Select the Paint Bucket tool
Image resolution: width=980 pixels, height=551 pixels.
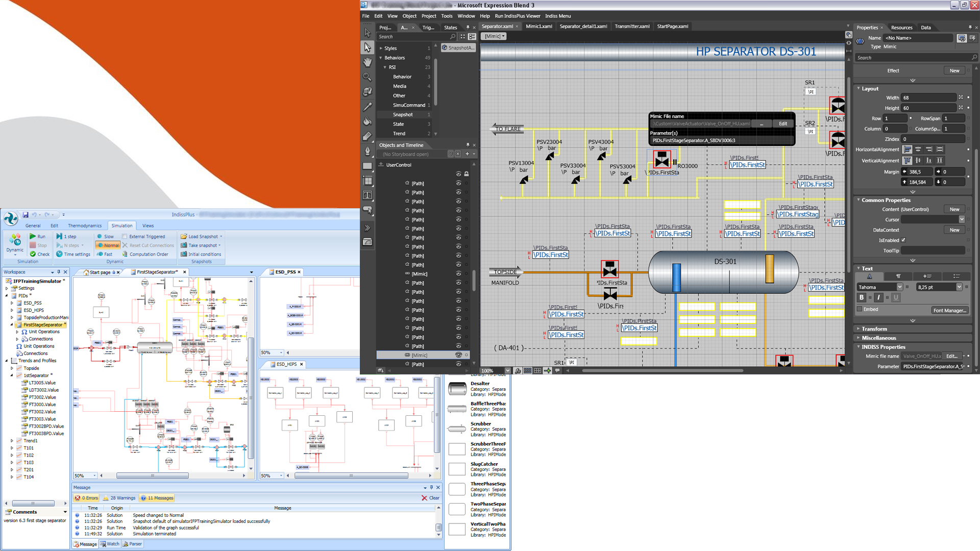pos(367,121)
